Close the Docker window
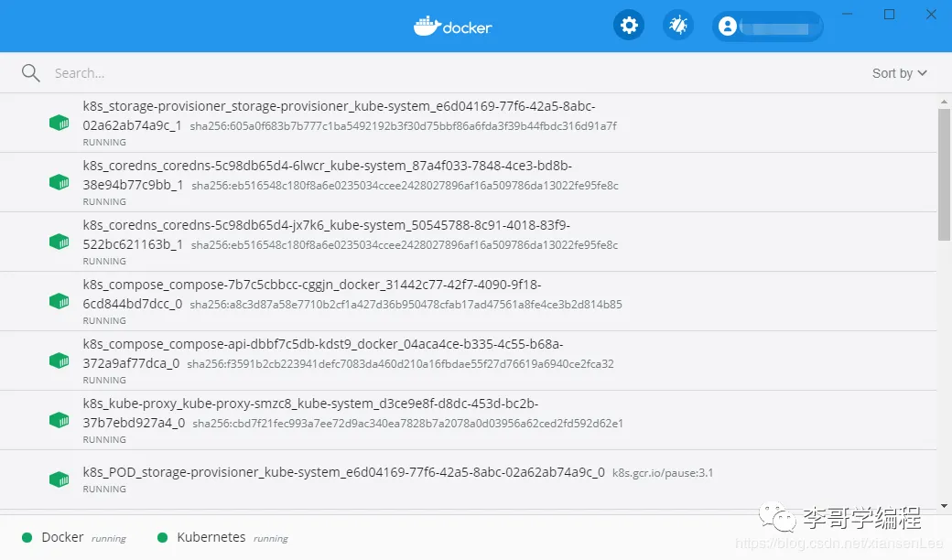 pos(931,14)
